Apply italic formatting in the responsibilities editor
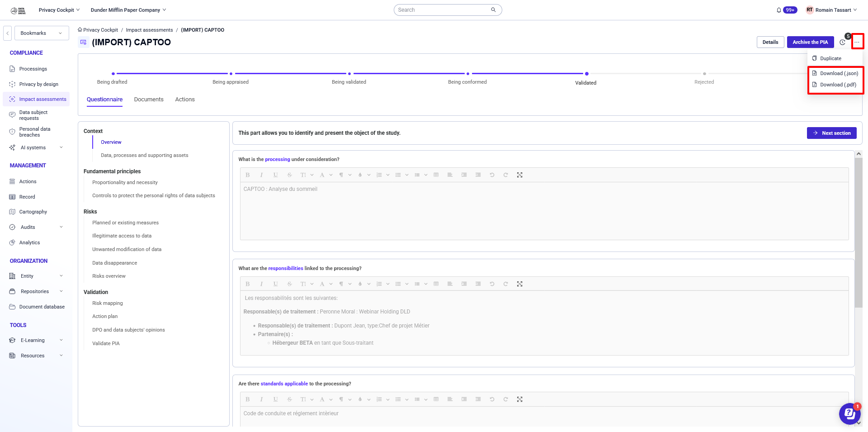Screen dimensions: 868x432 click(261, 284)
